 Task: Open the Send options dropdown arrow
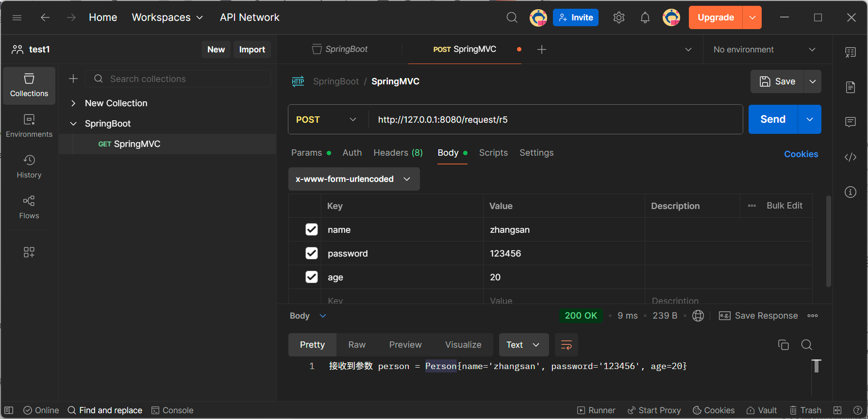pyautogui.click(x=810, y=119)
